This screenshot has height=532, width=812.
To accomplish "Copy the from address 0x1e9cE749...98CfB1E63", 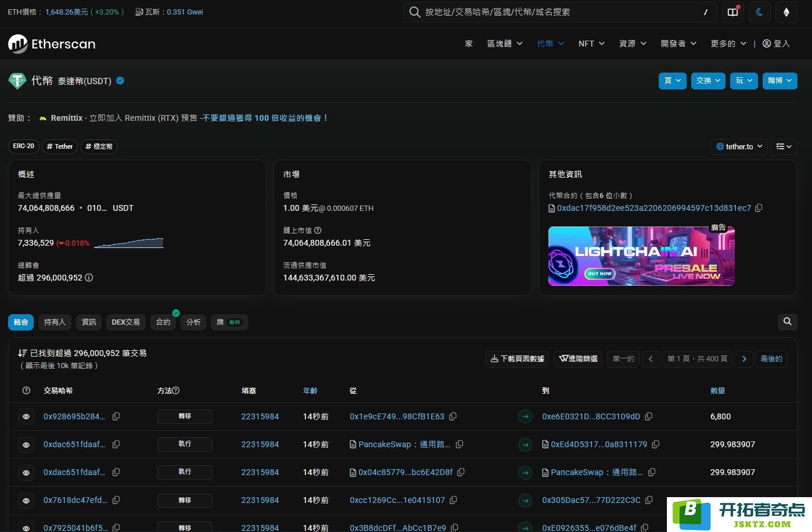I will tap(453, 416).
